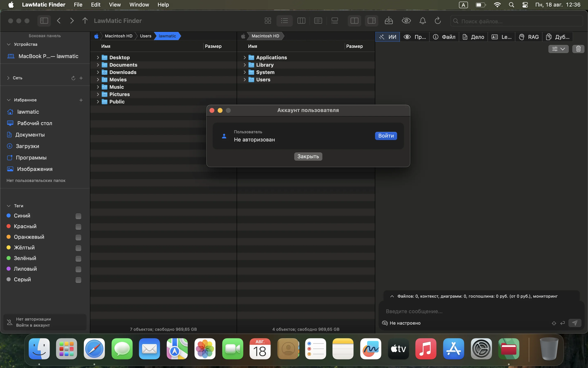Screen dimensions: 588x368
Task: Add a network location in Сеть
Action: [81, 78]
